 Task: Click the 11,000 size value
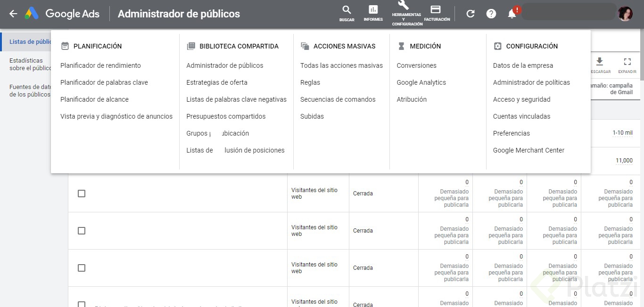coord(624,161)
